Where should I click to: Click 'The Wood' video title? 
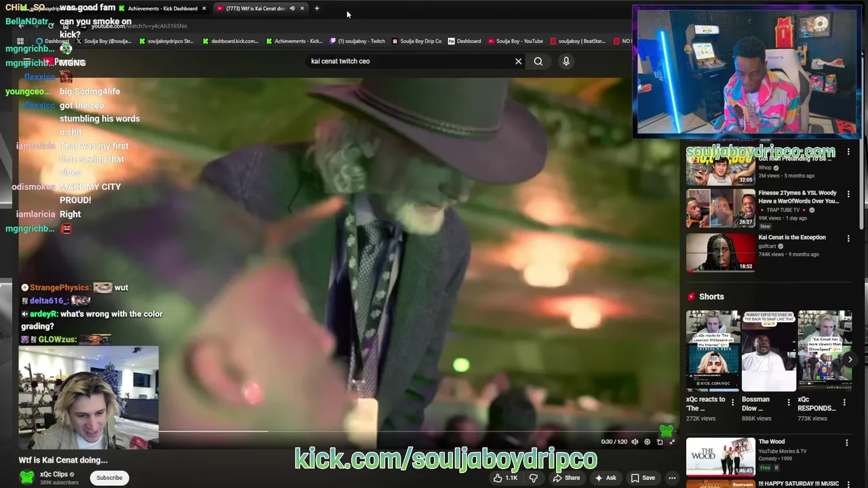[772, 442]
